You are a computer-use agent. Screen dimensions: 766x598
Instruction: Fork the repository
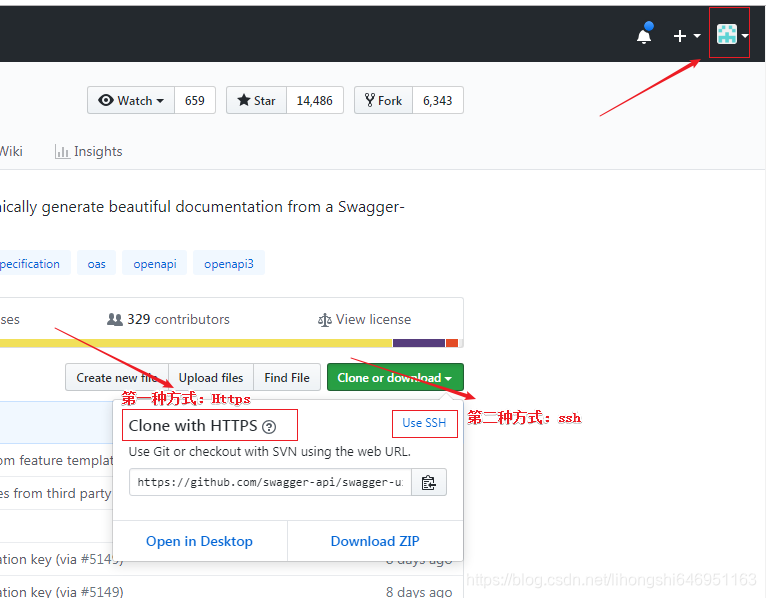point(383,100)
